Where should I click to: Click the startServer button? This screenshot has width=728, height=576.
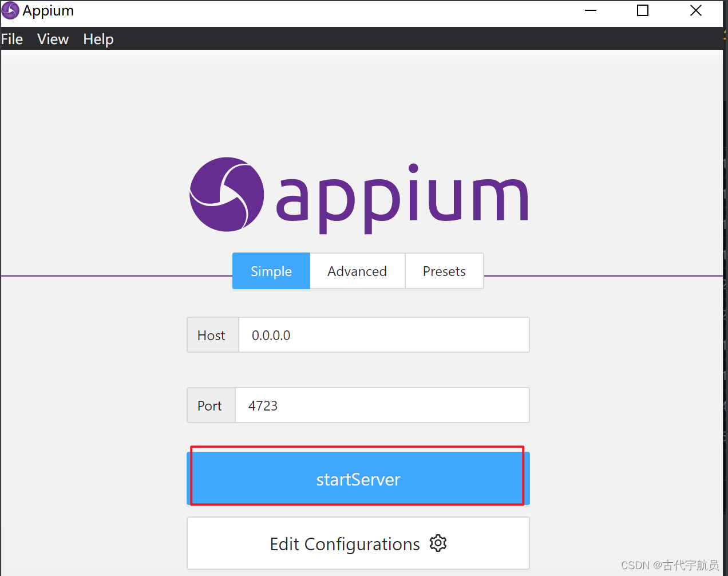point(358,479)
